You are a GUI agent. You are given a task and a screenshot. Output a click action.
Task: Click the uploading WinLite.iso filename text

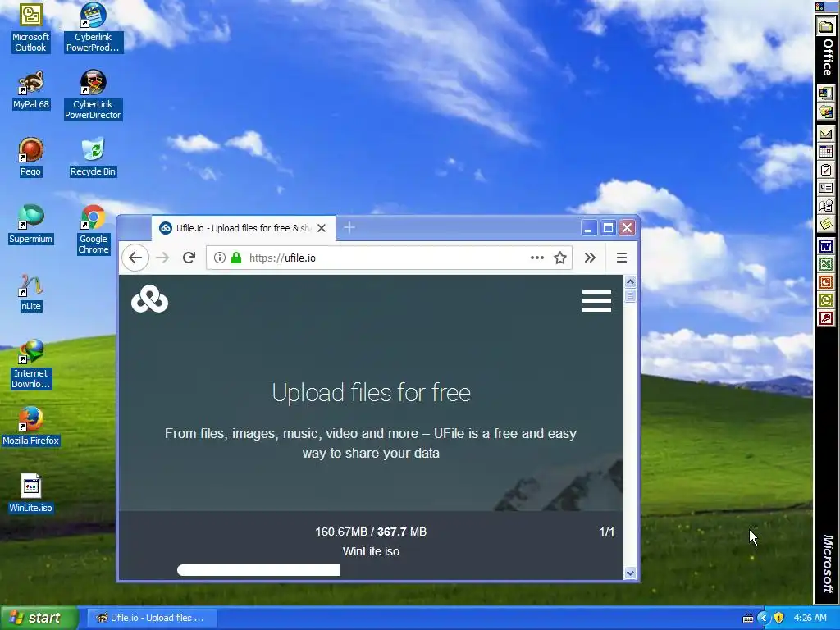(x=371, y=551)
